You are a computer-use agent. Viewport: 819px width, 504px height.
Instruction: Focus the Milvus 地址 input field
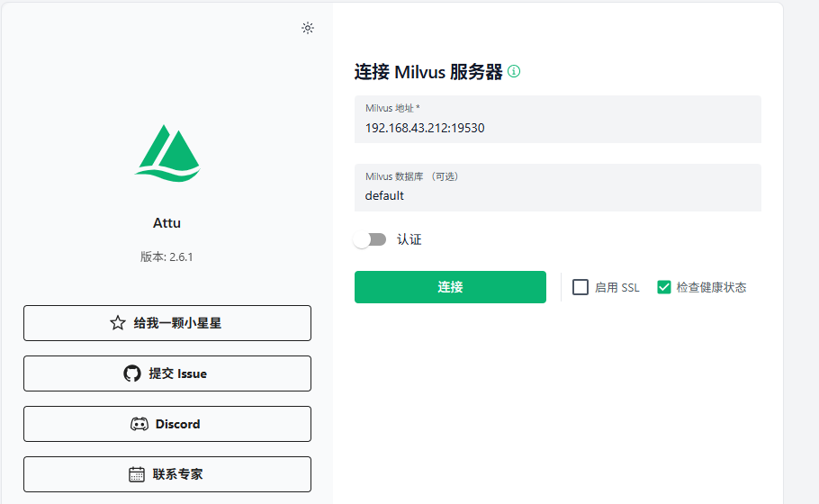pos(558,119)
